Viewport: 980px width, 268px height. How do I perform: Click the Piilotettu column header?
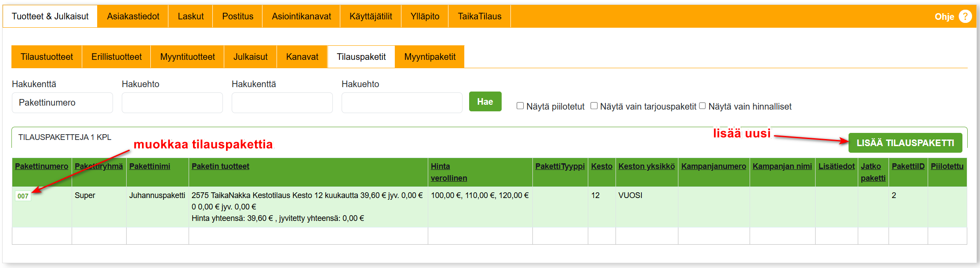click(947, 166)
